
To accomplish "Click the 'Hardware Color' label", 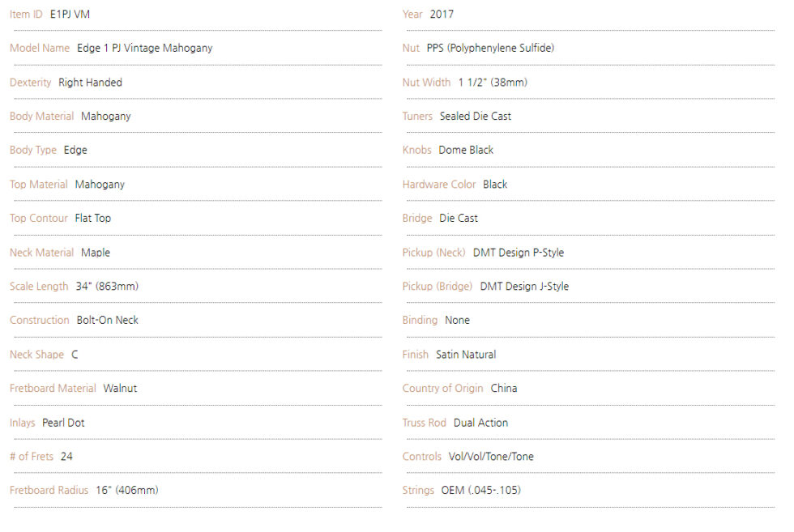I will click(x=439, y=185).
